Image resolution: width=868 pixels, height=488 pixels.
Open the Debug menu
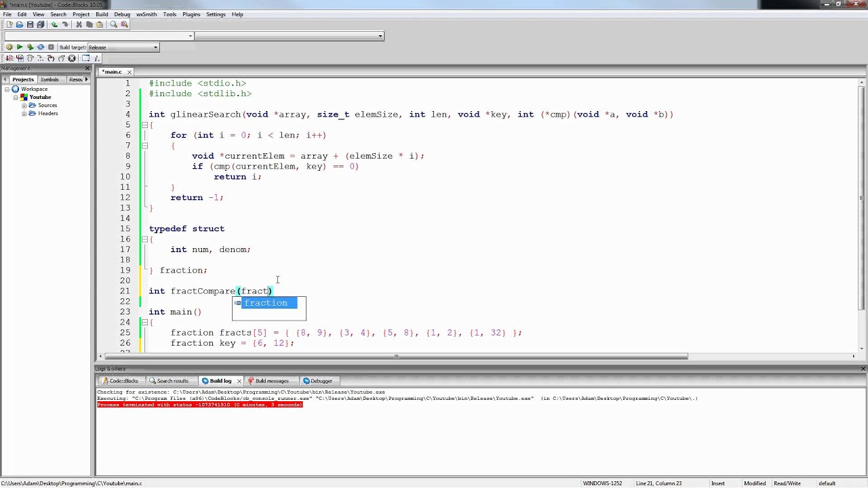click(x=122, y=14)
